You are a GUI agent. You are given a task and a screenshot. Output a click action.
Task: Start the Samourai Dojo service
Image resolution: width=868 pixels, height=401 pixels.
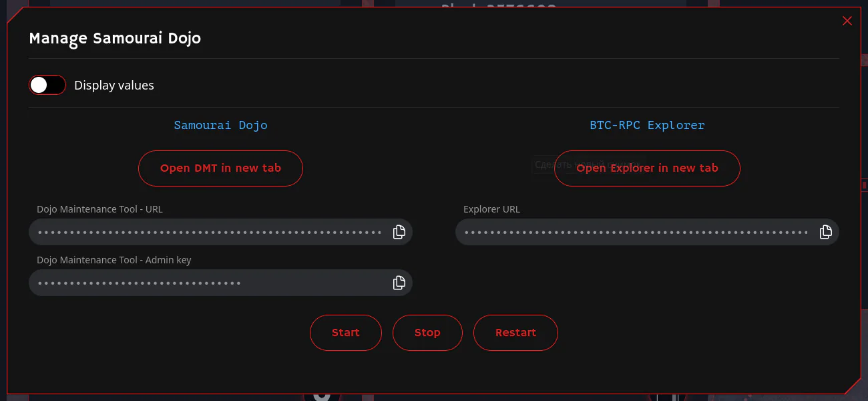346,333
